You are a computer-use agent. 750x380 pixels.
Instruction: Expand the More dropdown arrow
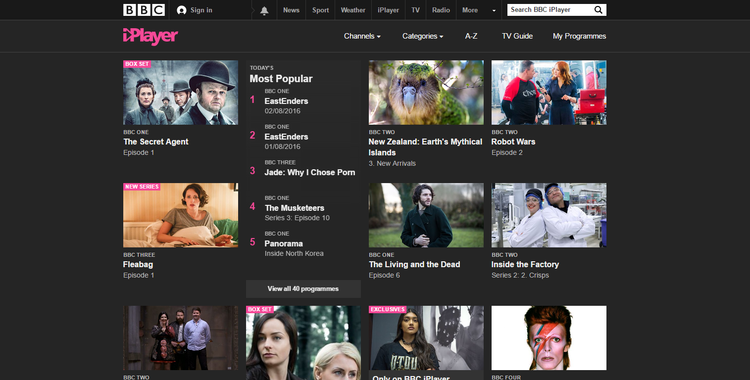click(x=494, y=11)
